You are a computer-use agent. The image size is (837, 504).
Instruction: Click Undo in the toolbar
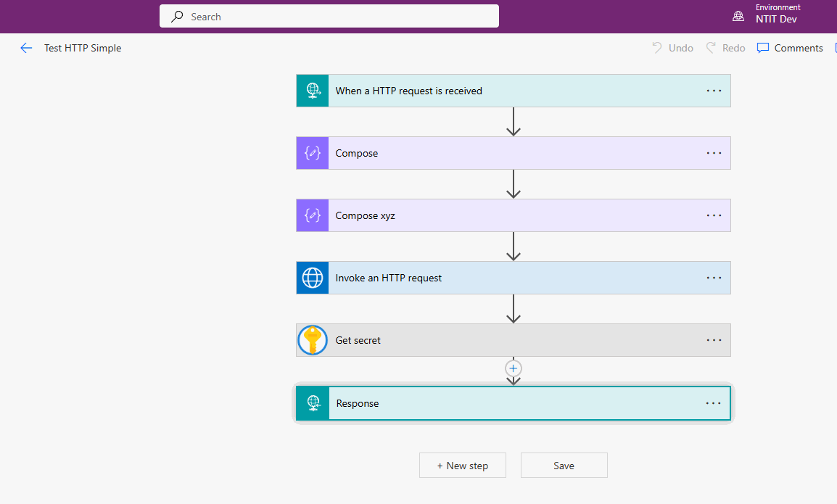(x=672, y=48)
